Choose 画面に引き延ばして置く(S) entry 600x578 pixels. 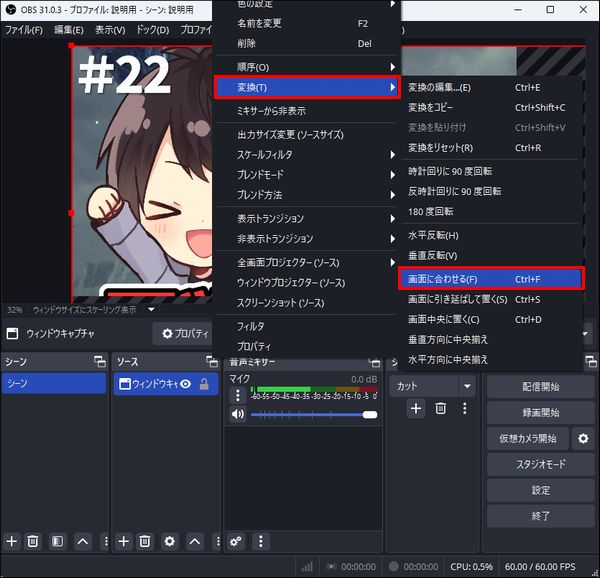491,299
